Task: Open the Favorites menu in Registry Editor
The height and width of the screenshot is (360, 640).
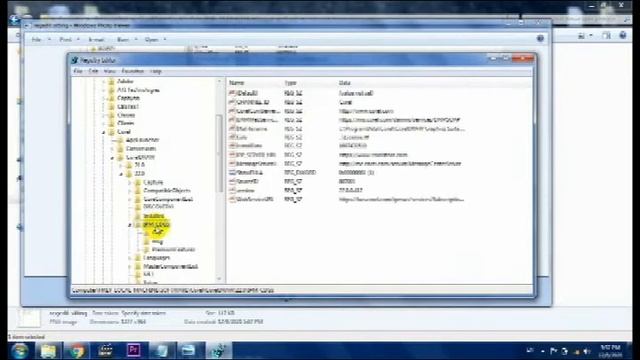Action: 133,71
